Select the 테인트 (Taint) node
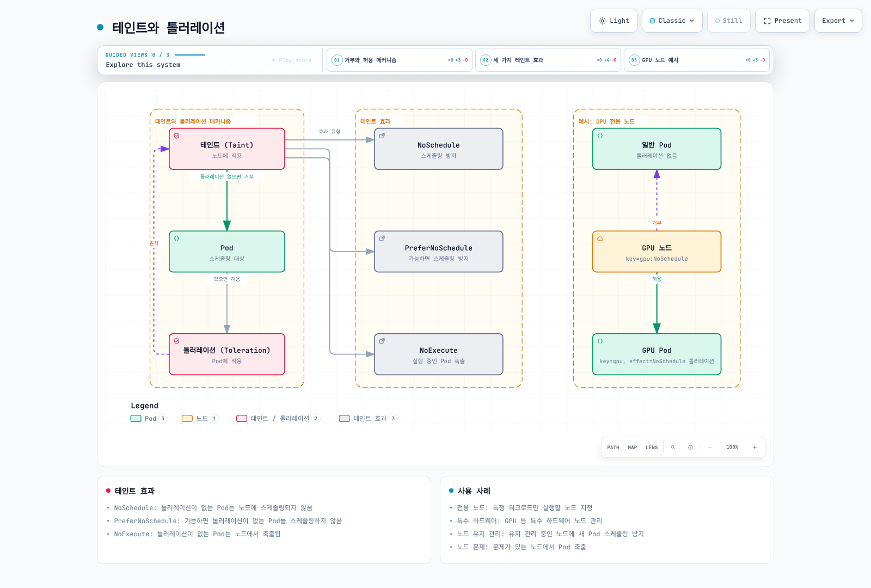 (x=227, y=149)
